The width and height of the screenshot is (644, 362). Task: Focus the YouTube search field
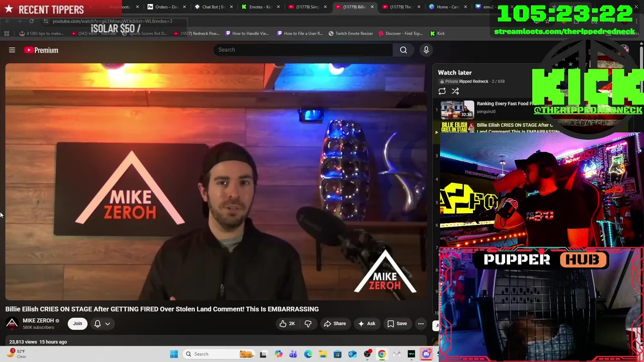coord(303,50)
